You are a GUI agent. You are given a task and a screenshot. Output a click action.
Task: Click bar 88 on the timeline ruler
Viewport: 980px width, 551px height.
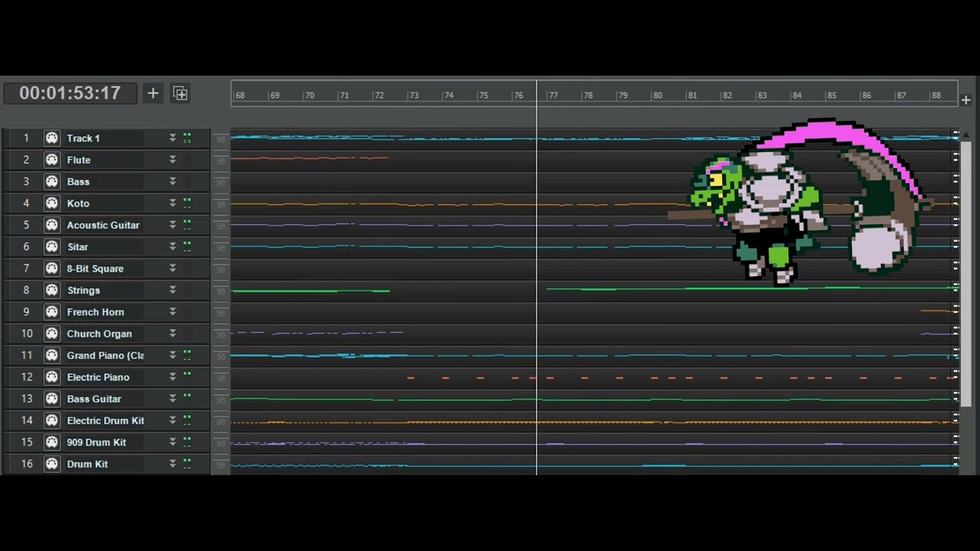pos(936,96)
